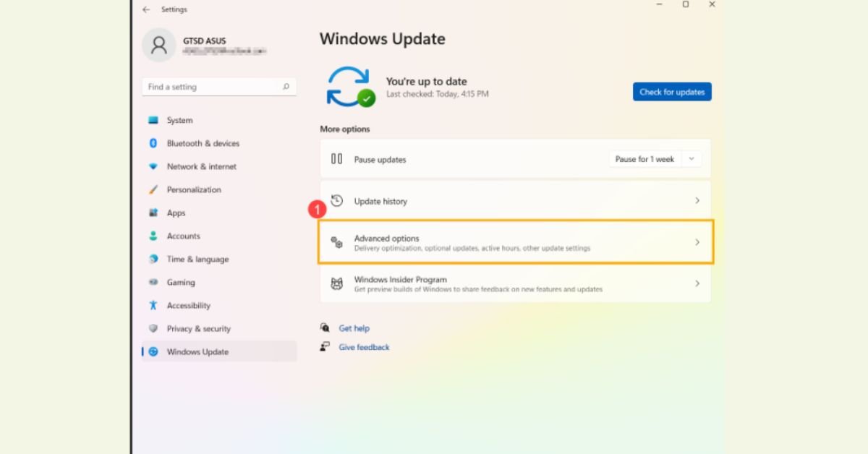Click Pause for 1 week button

pyautogui.click(x=644, y=159)
